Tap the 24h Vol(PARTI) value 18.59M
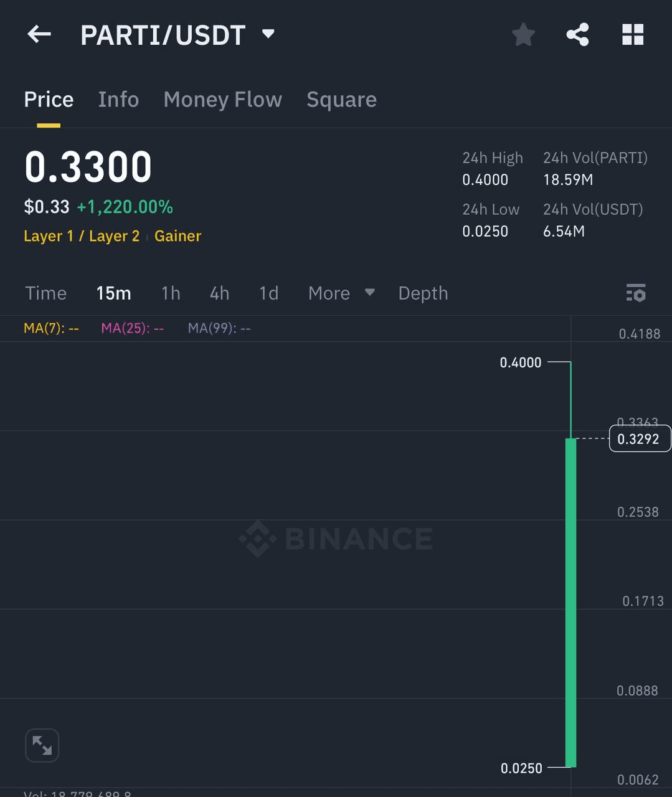Image resolution: width=672 pixels, height=797 pixels. tap(568, 180)
